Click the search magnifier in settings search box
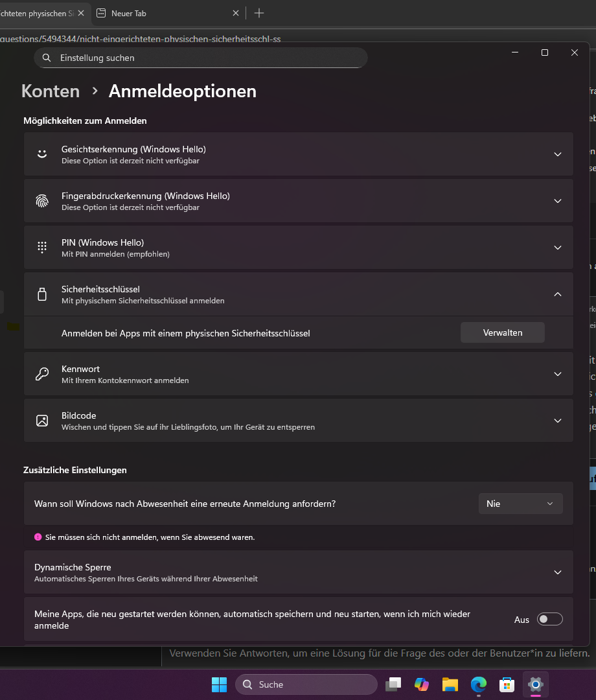 47,58
